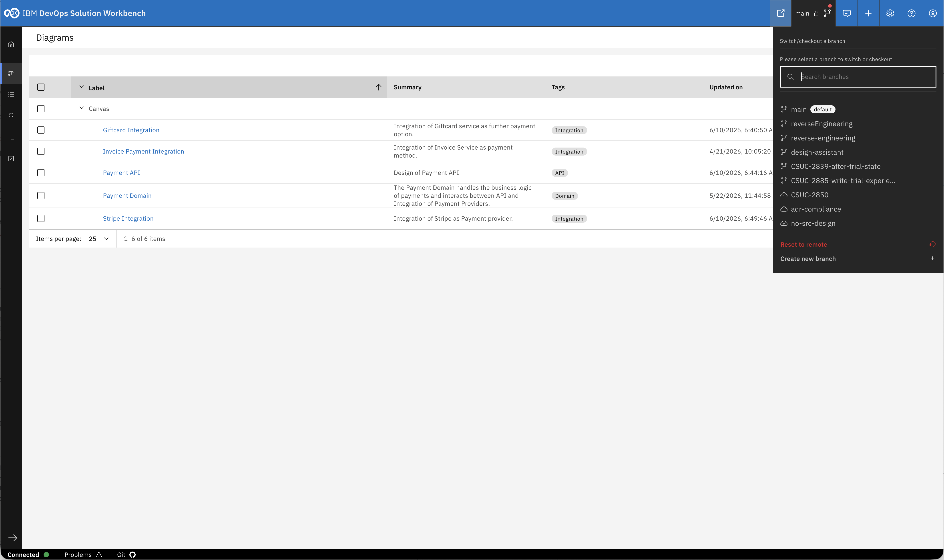The width and height of the screenshot is (944, 560).
Task: Click Create new branch button
Action: click(x=858, y=258)
